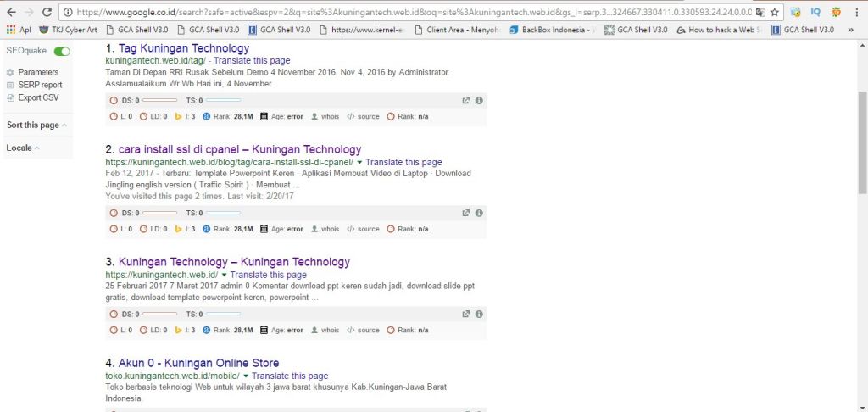This screenshot has width=868, height=412.
Task: Click the address bar URL field
Action: click(414, 12)
